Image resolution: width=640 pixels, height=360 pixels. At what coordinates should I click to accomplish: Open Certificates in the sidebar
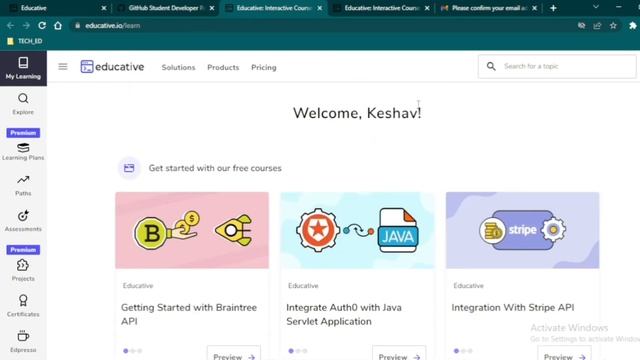[23, 306]
